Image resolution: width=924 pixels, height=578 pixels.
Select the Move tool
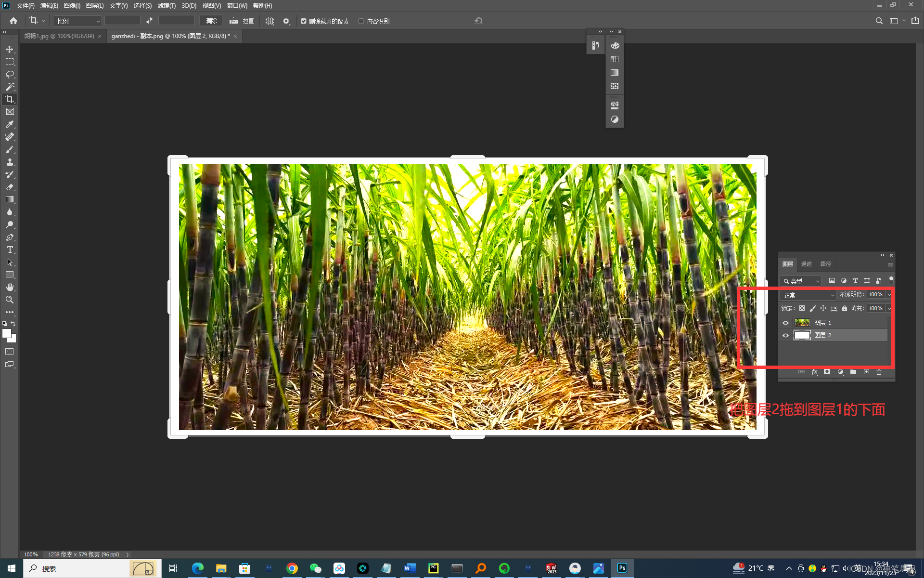[10, 49]
